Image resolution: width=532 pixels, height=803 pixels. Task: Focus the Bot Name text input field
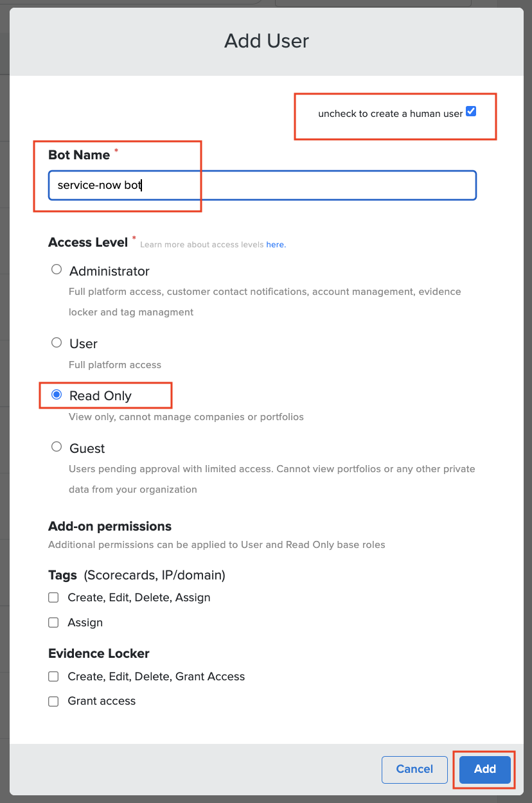(257, 185)
